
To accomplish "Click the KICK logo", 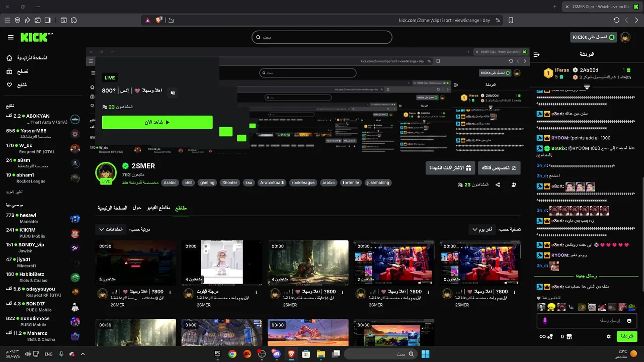I will [36, 37].
